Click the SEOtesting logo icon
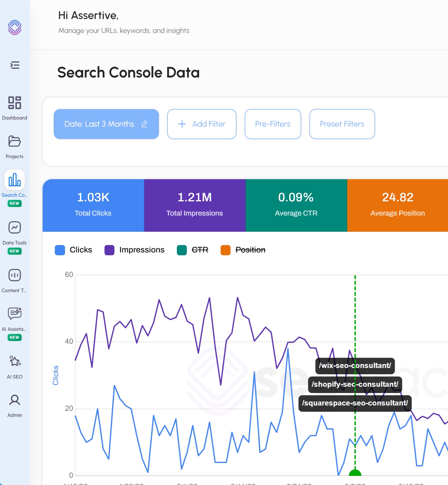This screenshot has width=448, height=485. 15,27
